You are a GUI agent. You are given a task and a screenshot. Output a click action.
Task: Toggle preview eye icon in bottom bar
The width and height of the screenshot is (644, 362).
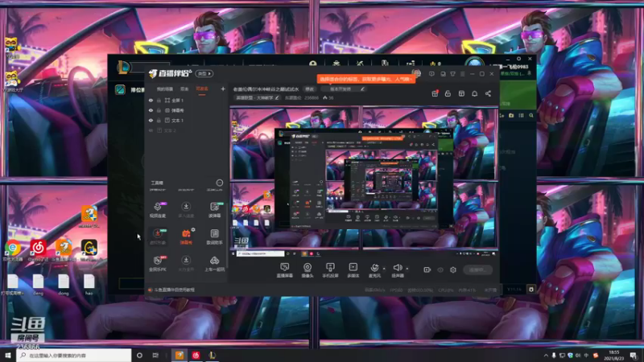click(x=440, y=270)
